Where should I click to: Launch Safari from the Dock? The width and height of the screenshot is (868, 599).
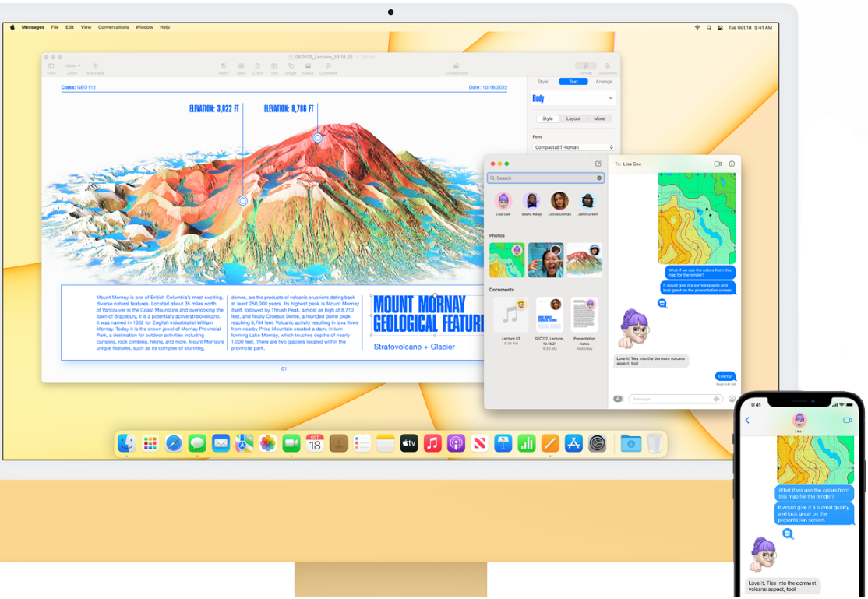174,443
